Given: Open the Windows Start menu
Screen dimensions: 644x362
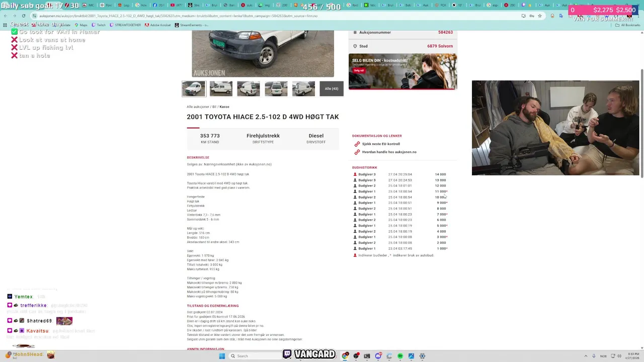Looking at the screenshot, I should [222, 356].
